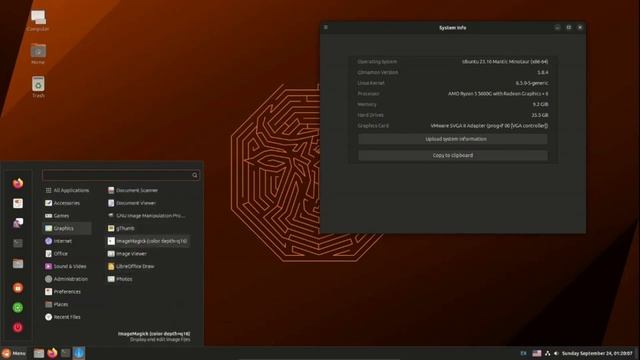Open Firefox launcher on the panel
Image resolution: width=640 pixels, height=360 pixels.
52,353
